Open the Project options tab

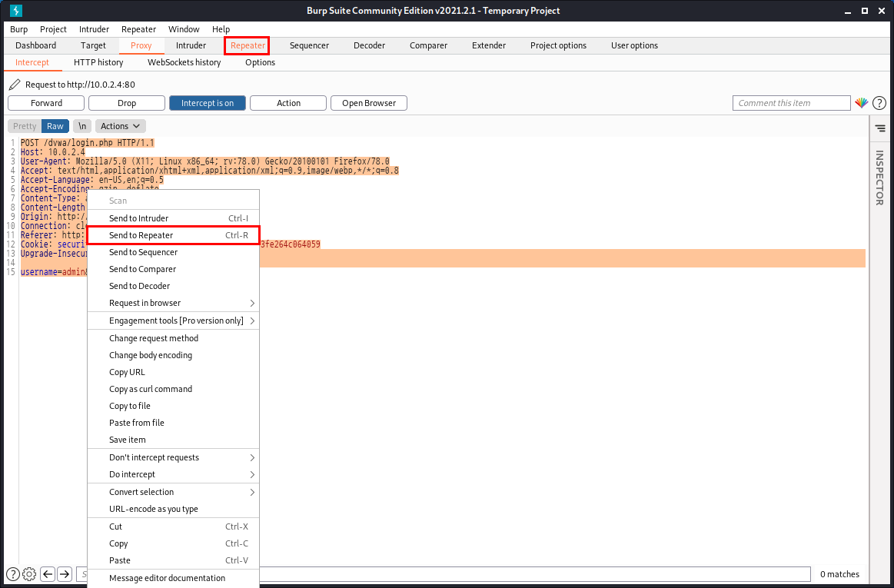click(558, 45)
